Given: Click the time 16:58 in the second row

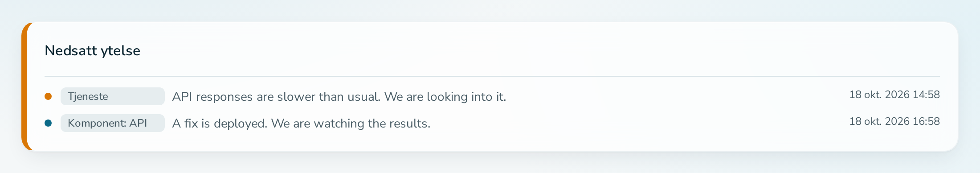Looking at the screenshot, I should pos(926,121).
